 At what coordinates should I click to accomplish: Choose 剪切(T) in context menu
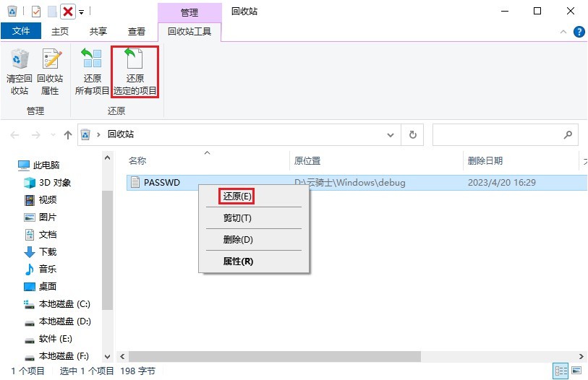(254, 217)
